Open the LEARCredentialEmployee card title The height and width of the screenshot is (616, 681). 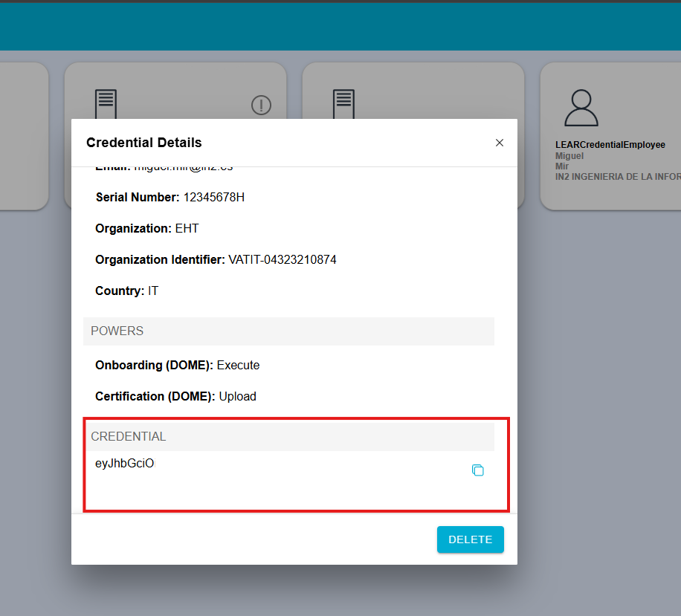[610, 145]
